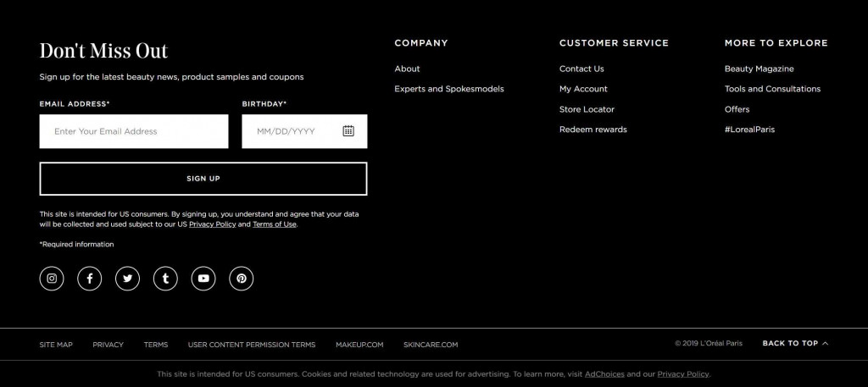Select Contact Us under Customer Service
The width and height of the screenshot is (868, 387).
point(581,69)
